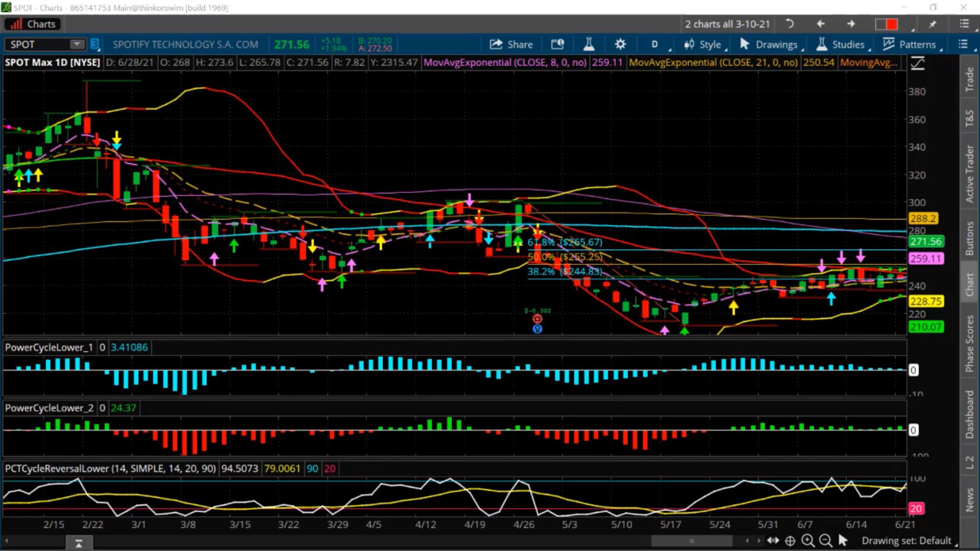Expand the SPOT symbol dropdown arrow
Viewport: 980px width, 551px height.
point(77,44)
